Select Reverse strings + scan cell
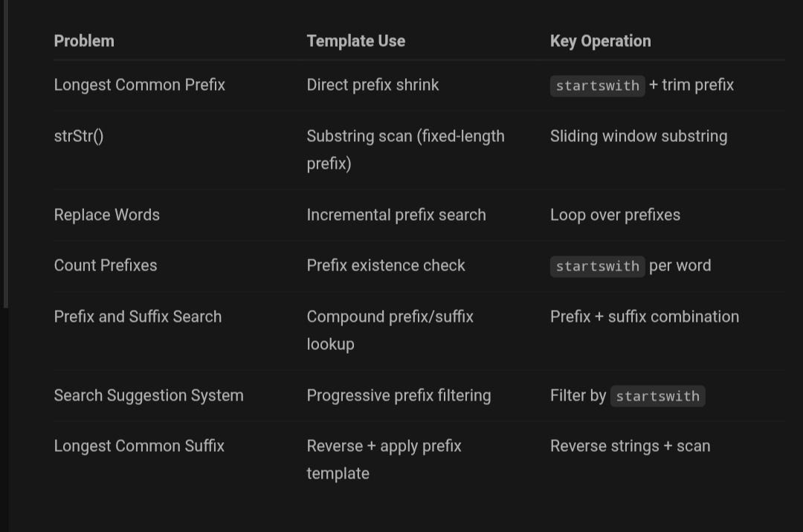Viewport: 803px width, 532px height. pos(631,446)
